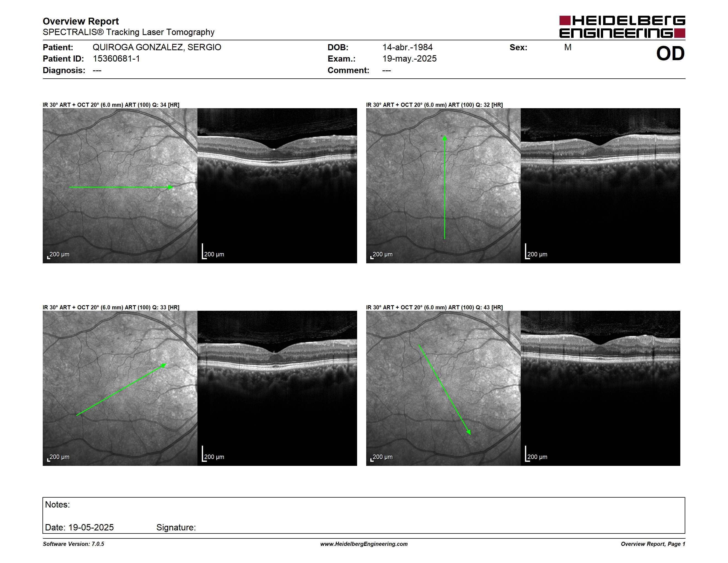Select the Patient ID 15360681-1
The image size is (728, 563).
116,59
